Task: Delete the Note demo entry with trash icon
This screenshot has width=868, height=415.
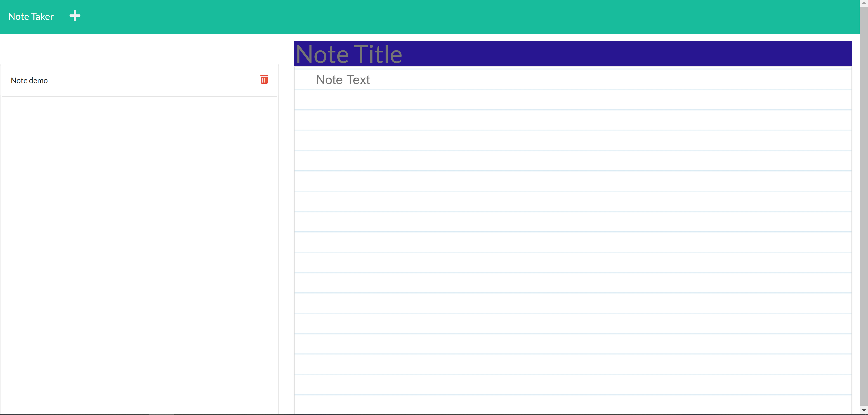Action: coord(264,80)
